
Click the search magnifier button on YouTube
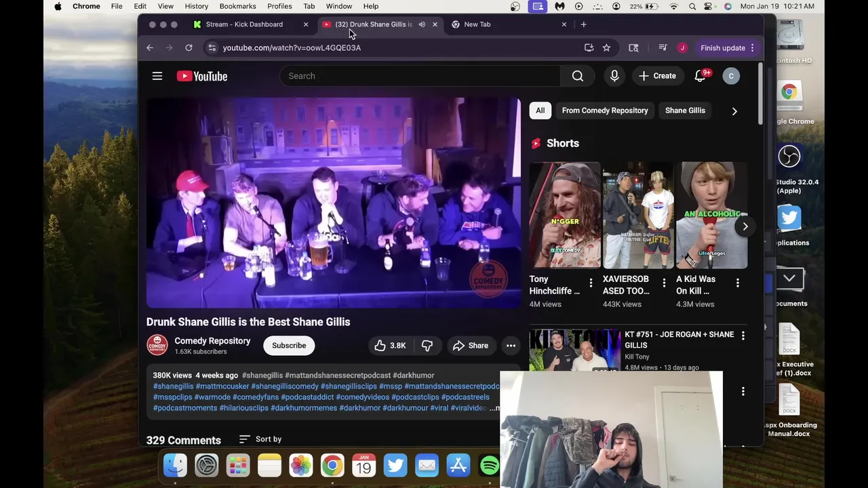point(578,76)
